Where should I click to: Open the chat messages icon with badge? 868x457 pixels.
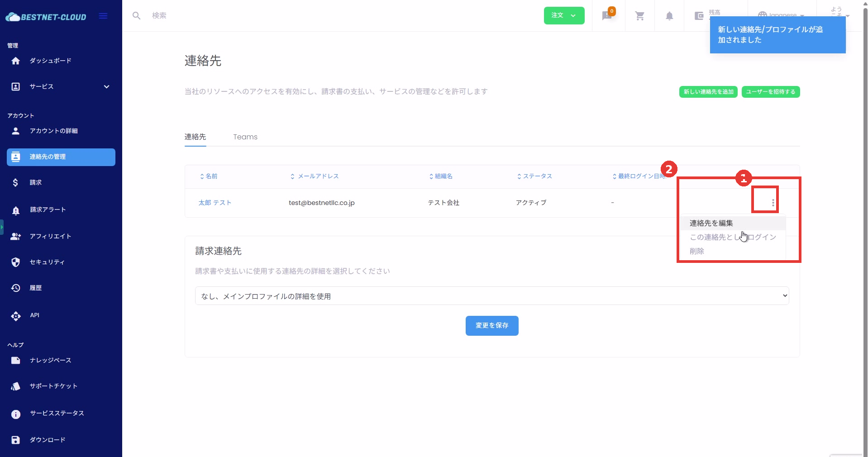pos(607,16)
